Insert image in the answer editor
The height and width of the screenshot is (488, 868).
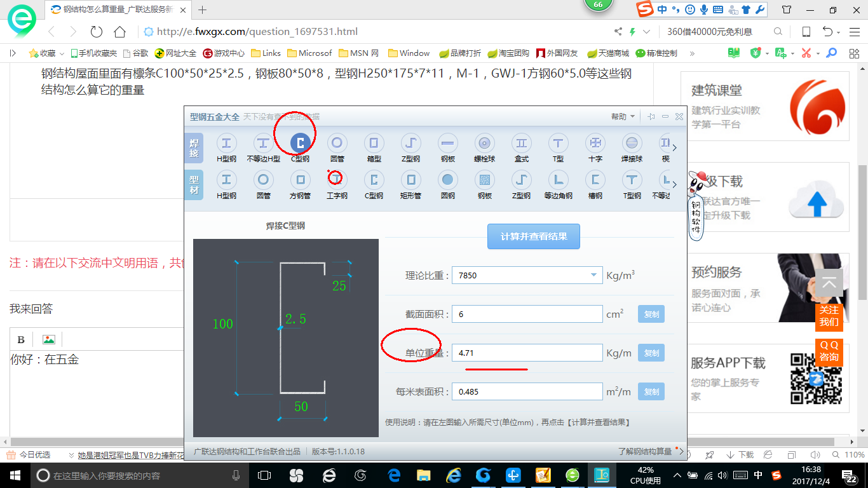pos(48,339)
